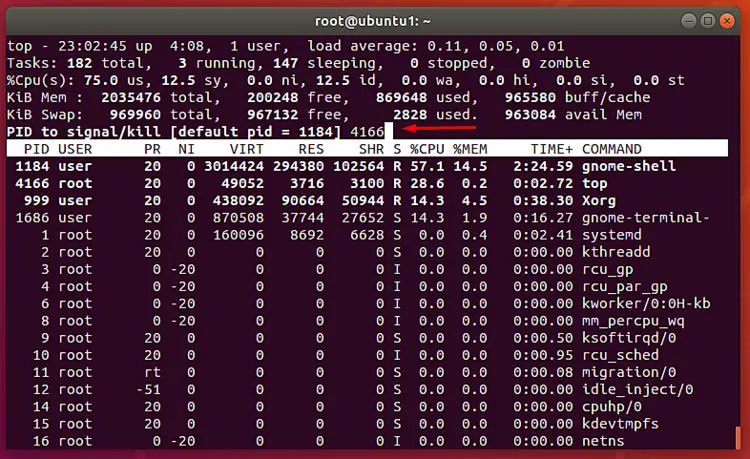This screenshot has width=750, height=459.
Task: Click the gnome-terminal- process entry
Action: [645, 217]
